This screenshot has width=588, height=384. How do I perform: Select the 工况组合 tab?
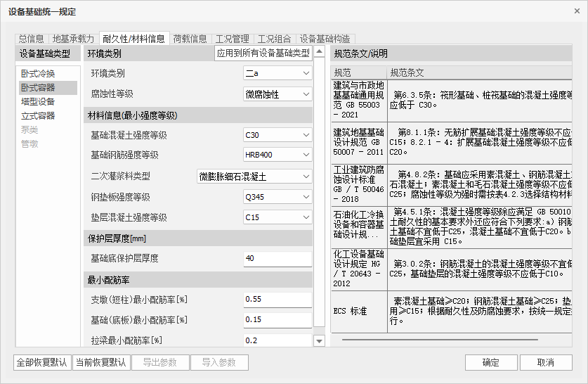[274, 39]
